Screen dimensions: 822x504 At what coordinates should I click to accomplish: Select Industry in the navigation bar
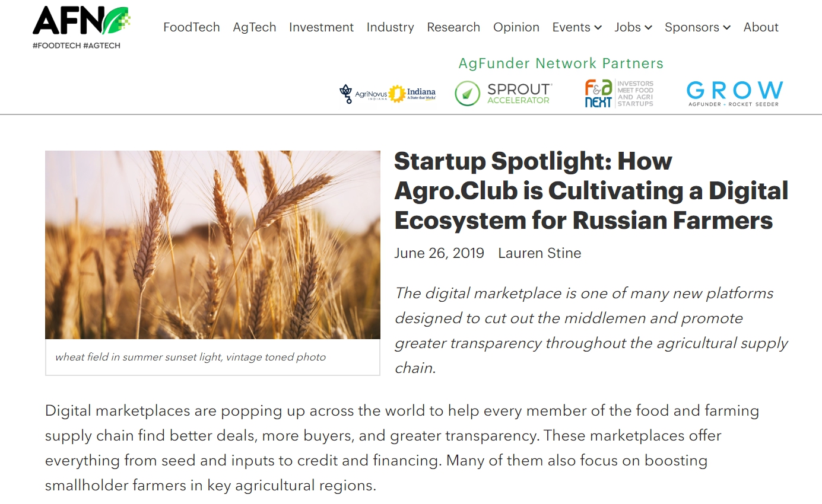(391, 27)
